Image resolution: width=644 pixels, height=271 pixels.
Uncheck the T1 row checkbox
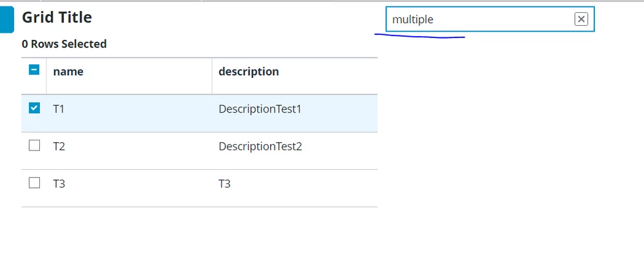(x=34, y=108)
